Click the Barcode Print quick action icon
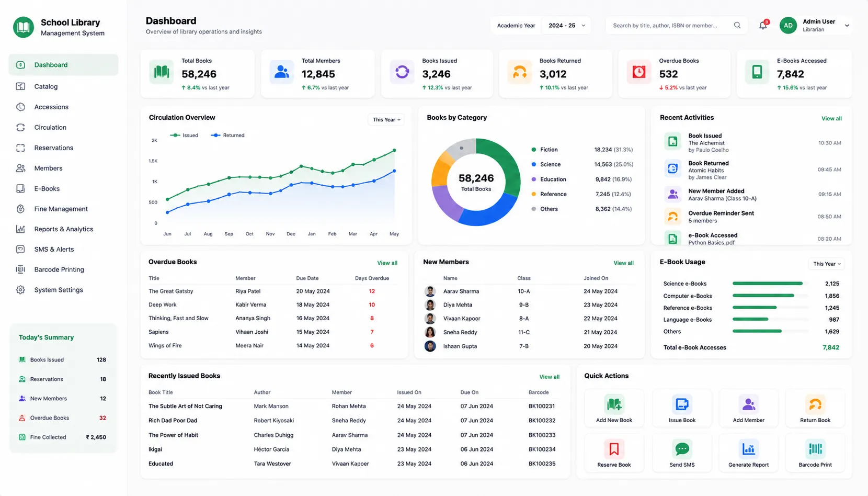 click(x=815, y=449)
